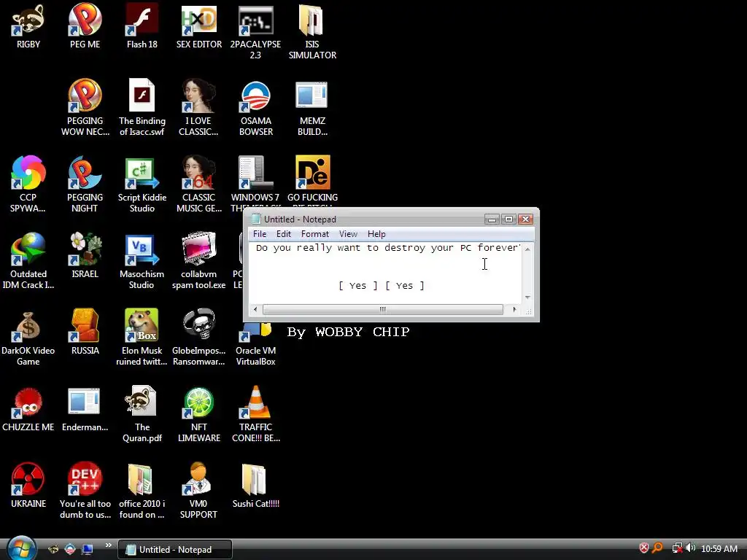Select collabvm spam tool.exe icon

[198, 261]
